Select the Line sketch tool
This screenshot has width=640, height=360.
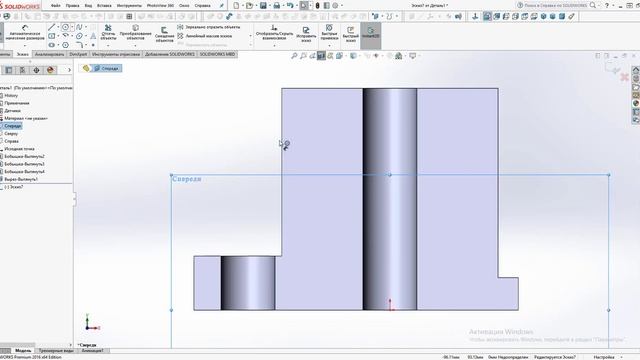(51, 27)
